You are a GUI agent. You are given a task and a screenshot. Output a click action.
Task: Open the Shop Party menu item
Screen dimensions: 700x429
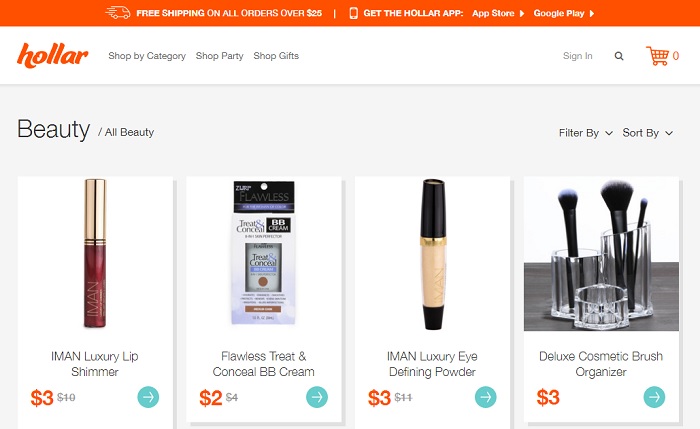220,56
